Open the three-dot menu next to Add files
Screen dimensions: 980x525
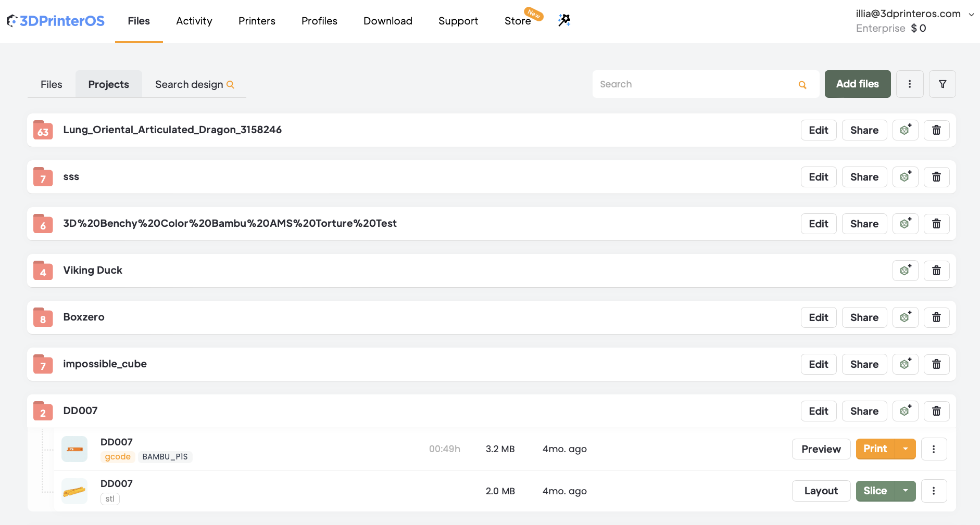[910, 84]
